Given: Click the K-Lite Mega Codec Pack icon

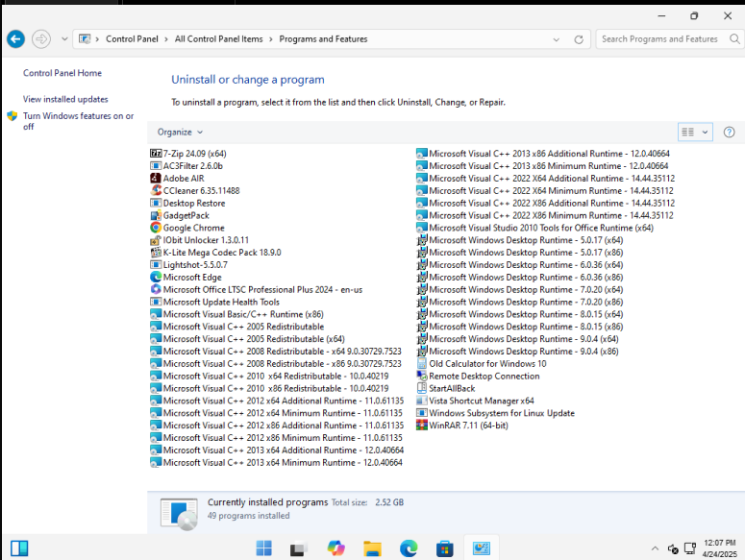Looking at the screenshot, I should (x=156, y=252).
